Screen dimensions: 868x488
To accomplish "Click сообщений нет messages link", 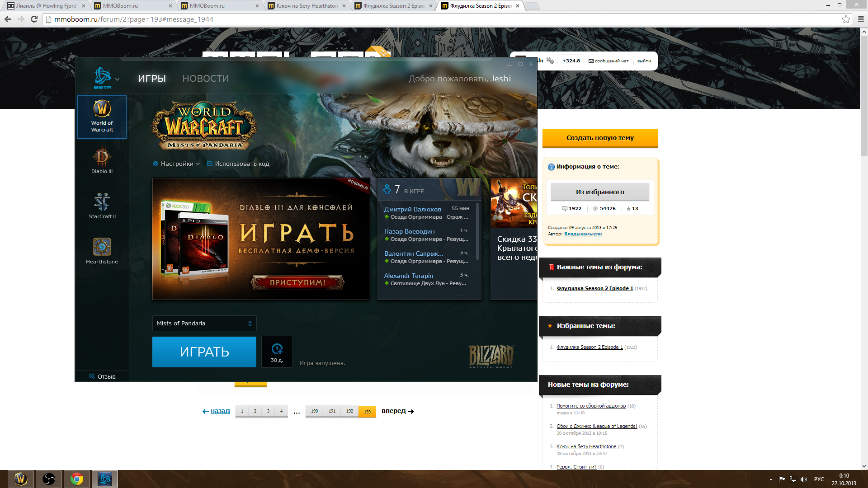I will point(611,61).
